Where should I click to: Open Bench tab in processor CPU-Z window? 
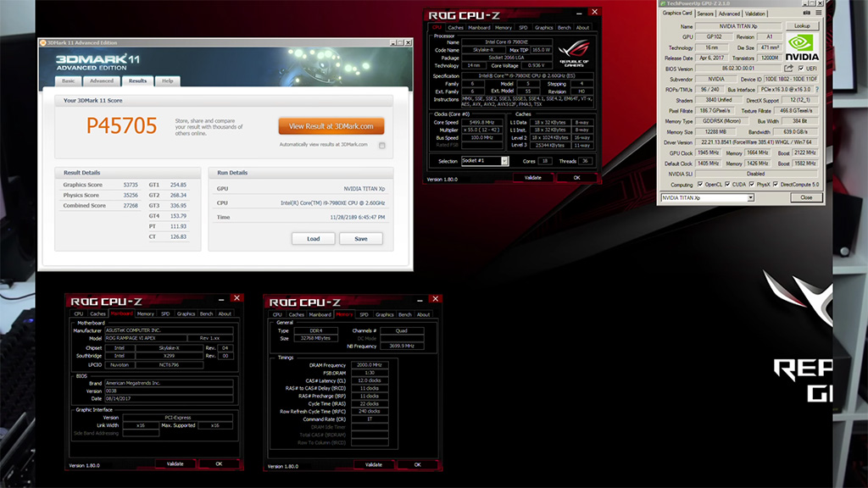564,27
